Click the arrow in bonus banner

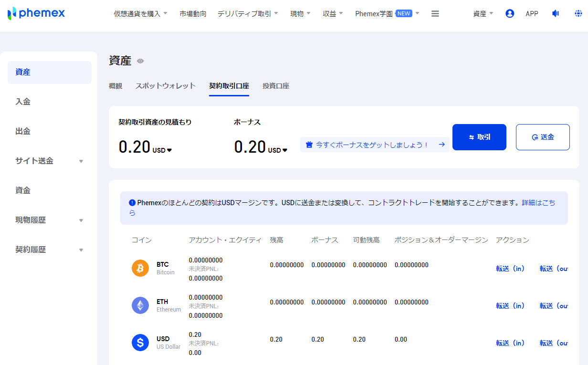coord(442,145)
